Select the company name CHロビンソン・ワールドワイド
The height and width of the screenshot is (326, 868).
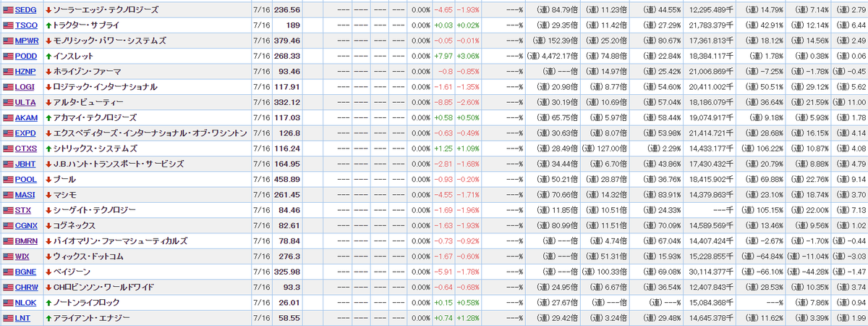pos(103,288)
